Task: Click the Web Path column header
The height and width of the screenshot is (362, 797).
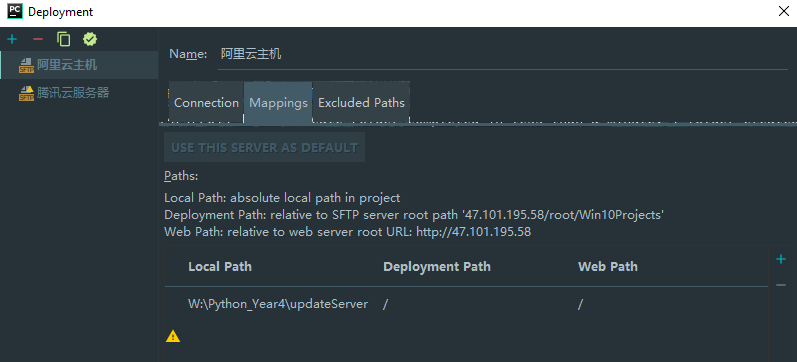Action: pos(607,266)
